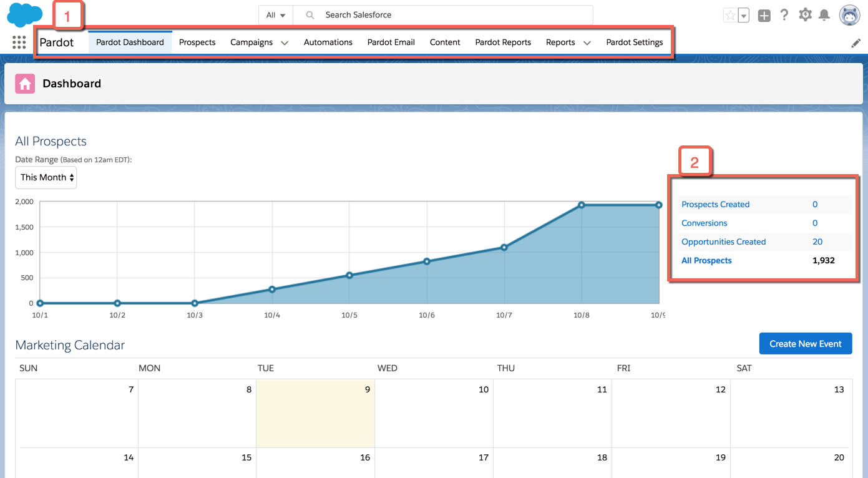Screen dimensions: 868x478
Task: Open the Prospects tab
Action: pos(197,42)
